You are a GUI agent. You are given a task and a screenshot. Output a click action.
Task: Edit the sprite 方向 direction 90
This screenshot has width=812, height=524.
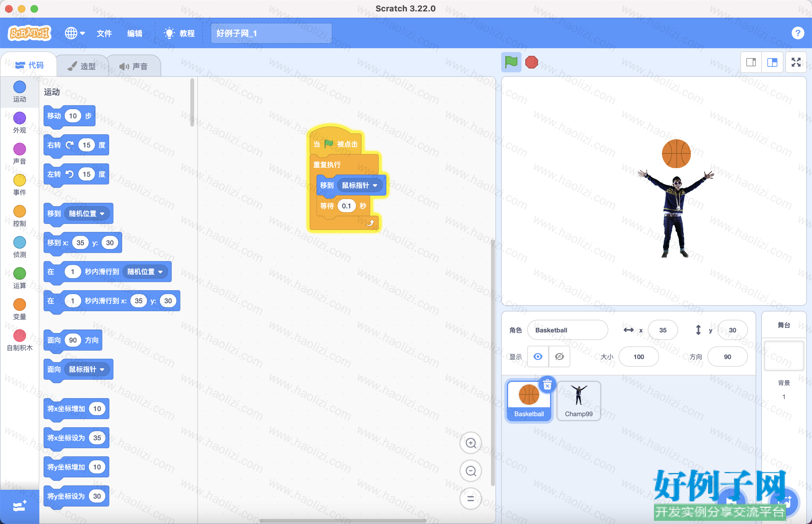[x=727, y=357]
